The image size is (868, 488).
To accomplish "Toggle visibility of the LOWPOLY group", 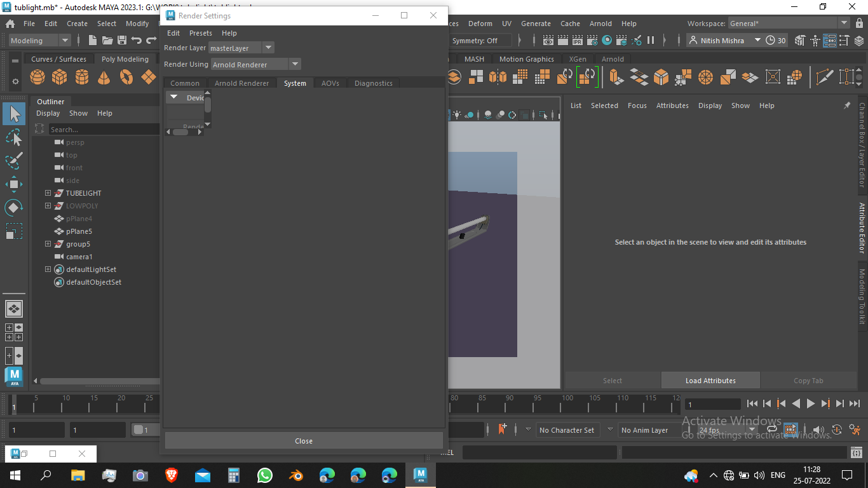I will pyautogui.click(x=74, y=205).
